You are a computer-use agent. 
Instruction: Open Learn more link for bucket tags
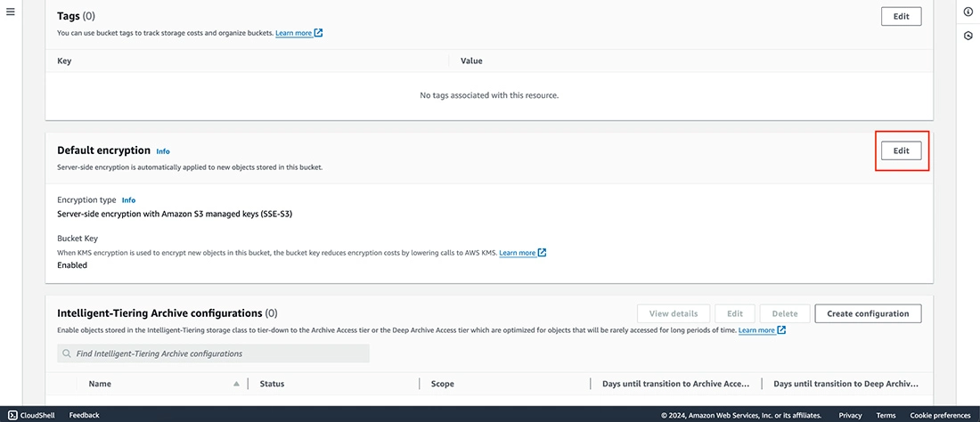[294, 33]
